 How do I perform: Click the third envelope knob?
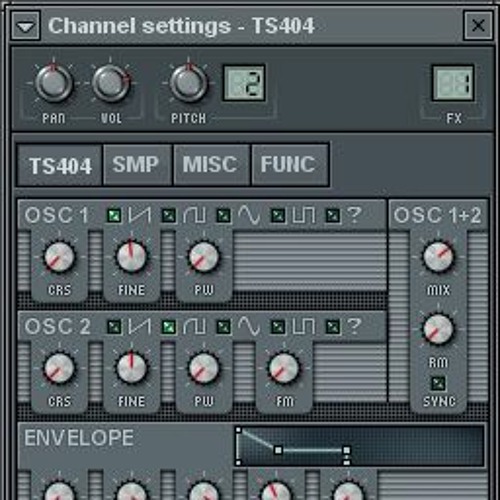(x=203, y=490)
